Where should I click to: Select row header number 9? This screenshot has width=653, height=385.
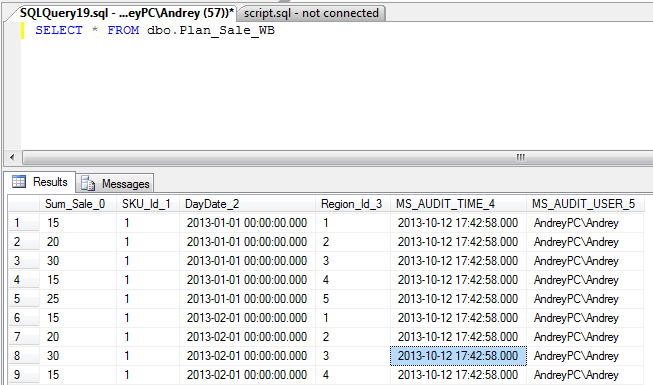[x=24, y=375]
